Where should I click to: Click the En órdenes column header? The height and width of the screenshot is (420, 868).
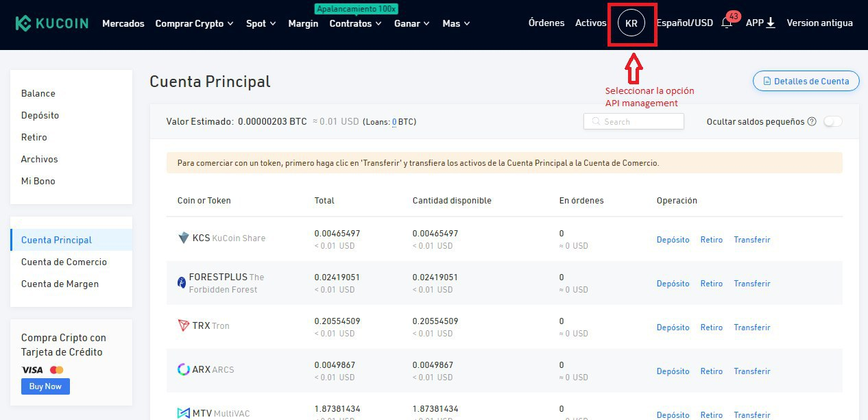(581, 201)
